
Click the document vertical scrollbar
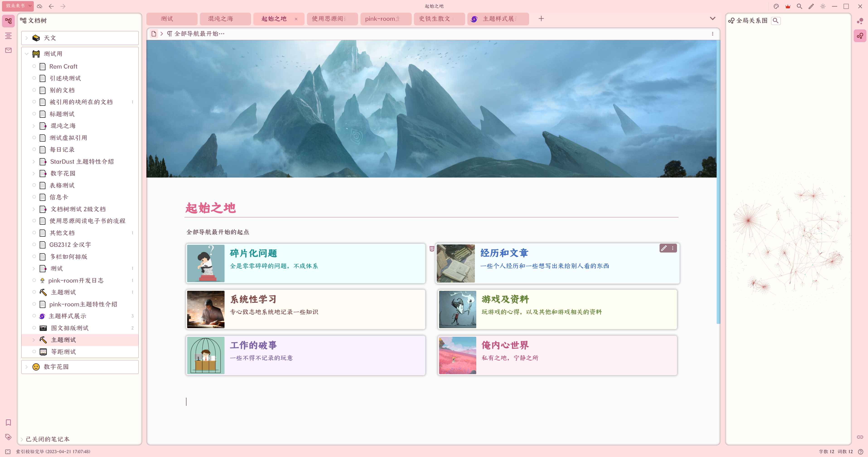point(718,182)
